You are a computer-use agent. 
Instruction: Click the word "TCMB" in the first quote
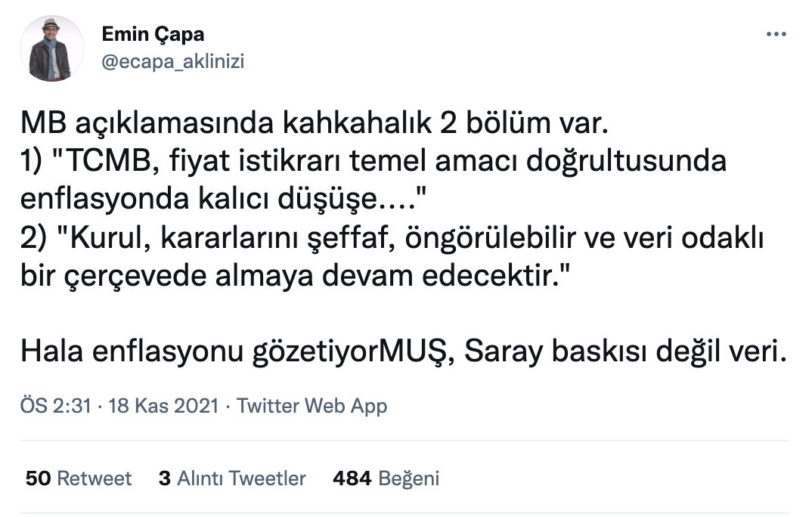pos(101,162)
